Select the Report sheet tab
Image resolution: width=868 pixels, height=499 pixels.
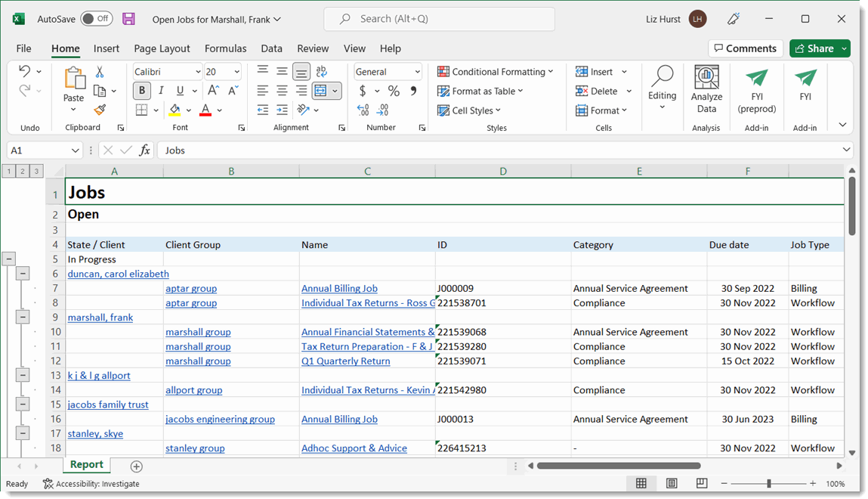point(86,465)
